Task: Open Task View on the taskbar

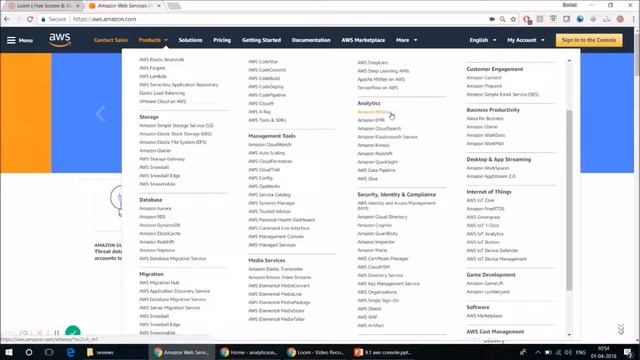Action: coord(49,352)
